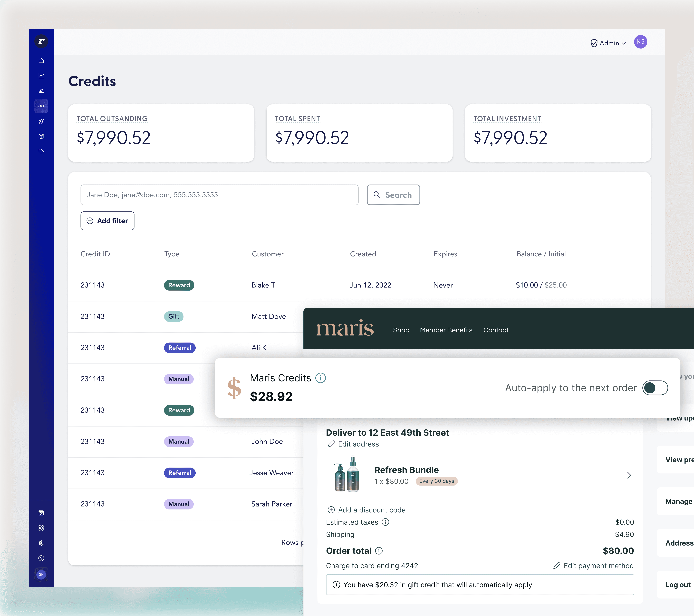Click the logo icon atop the blue sidebar
The image size is (694, 616).
click(41, 41)
